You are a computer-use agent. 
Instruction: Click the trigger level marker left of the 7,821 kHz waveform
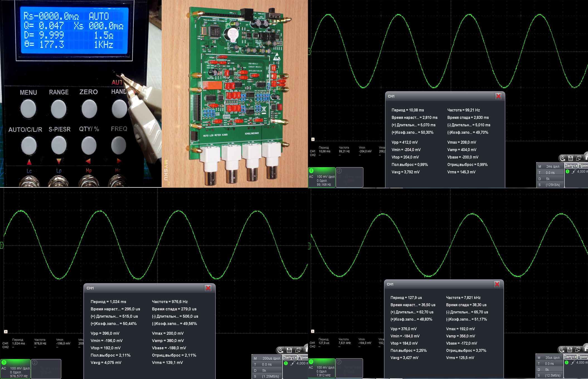click(309, 246)
